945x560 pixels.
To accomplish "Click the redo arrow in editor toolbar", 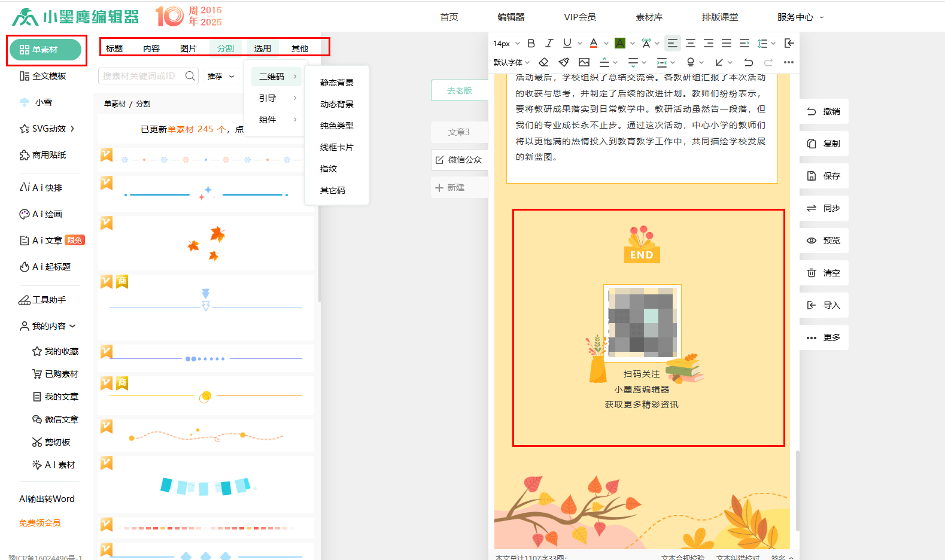I will [768, 62].
